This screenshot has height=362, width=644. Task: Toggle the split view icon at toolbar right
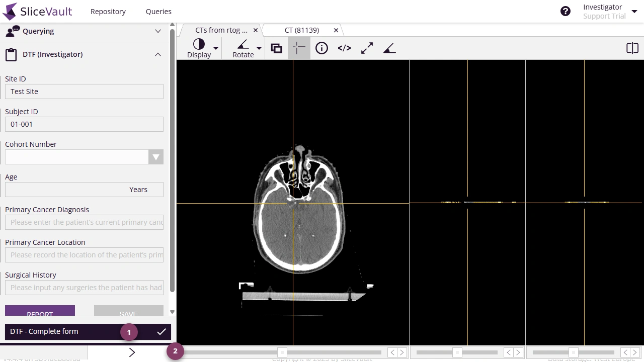coord(632,48)
